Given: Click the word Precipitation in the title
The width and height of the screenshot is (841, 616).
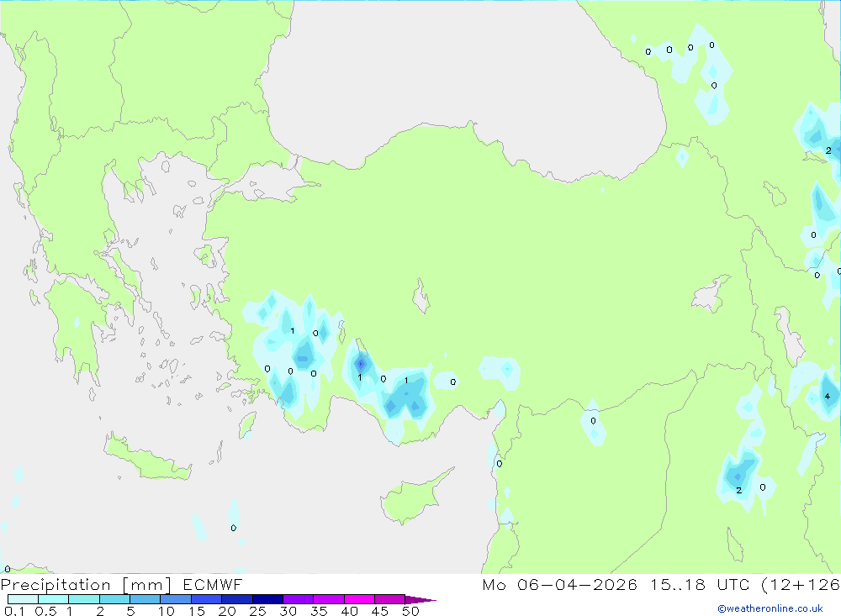Looking at the screenshot, I should [56, 585].
